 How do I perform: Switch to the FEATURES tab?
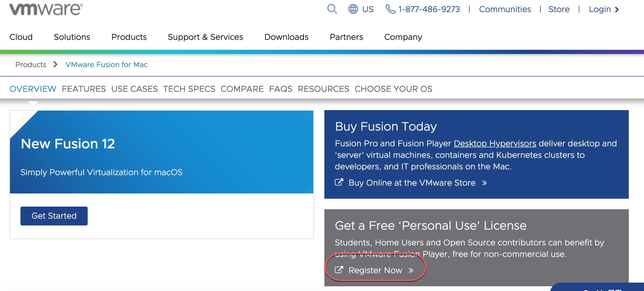(x=84, y=89)
